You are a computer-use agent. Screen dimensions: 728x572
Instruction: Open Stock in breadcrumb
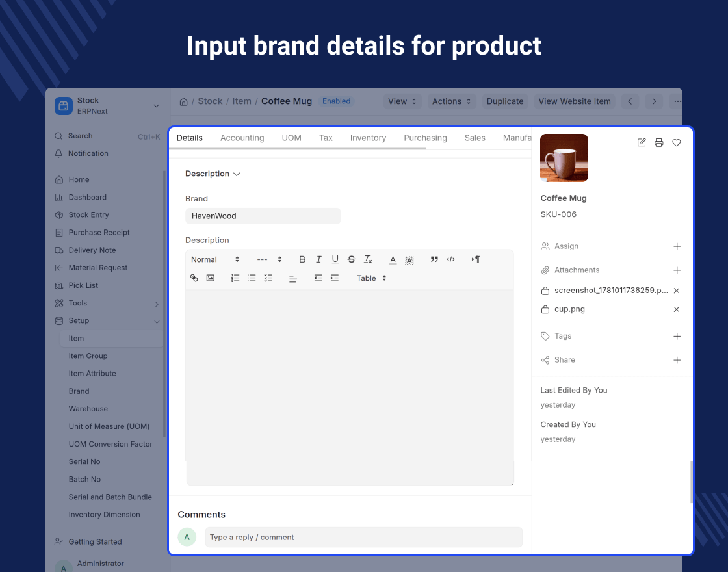click(211, 101)
